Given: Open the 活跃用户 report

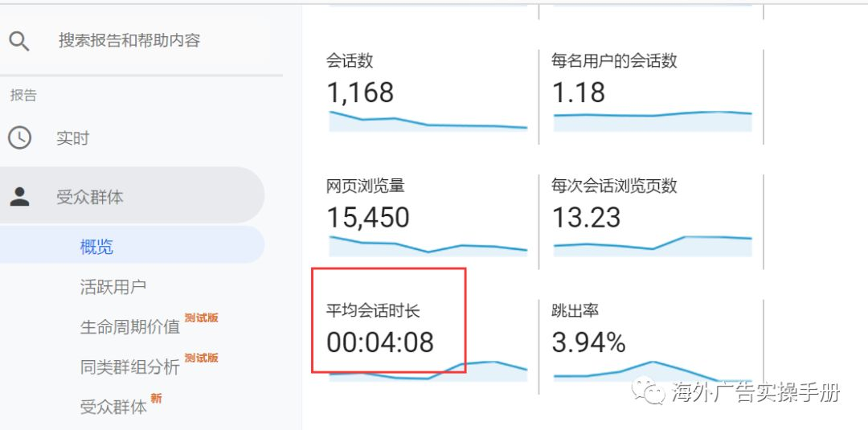Looking at the screenshot, I should 113,287.
